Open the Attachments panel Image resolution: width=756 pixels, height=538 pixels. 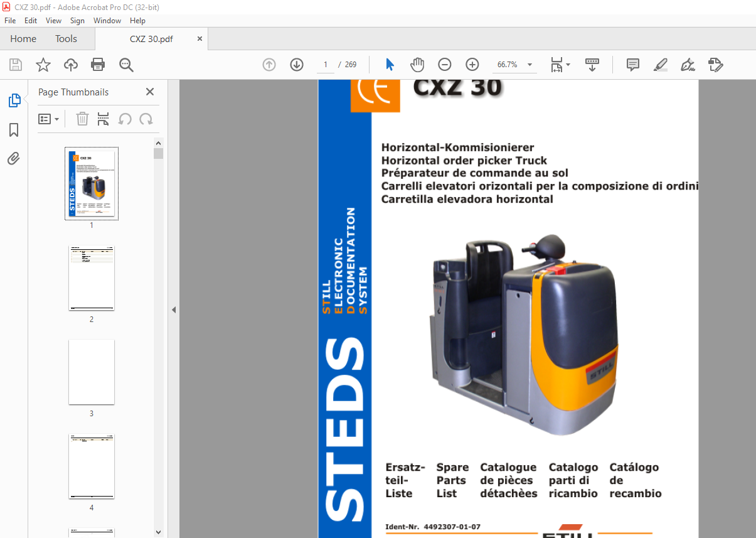tap(14, 158)
